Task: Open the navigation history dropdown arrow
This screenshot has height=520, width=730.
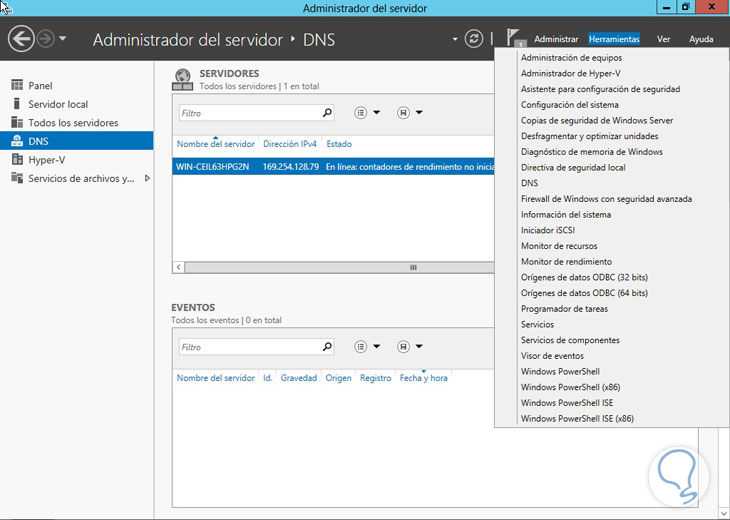Action: 63,39
